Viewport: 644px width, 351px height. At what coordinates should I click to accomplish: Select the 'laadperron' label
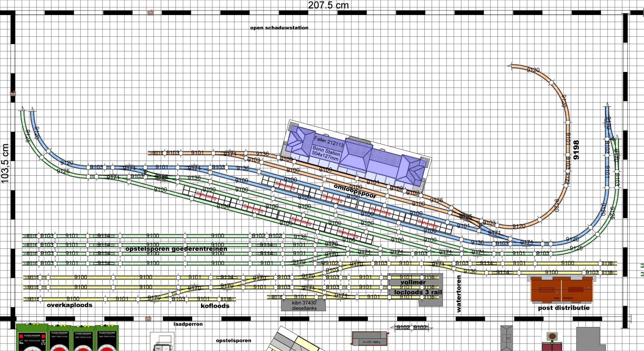(188, 324)
